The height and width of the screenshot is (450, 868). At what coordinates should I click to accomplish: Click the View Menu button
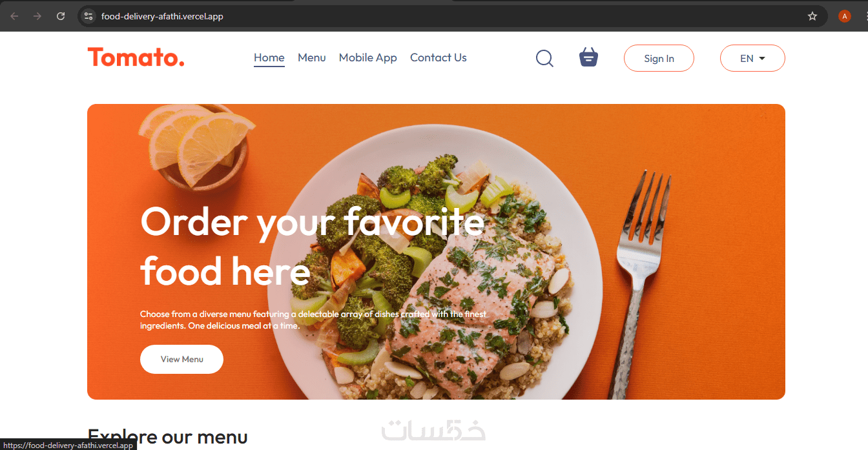click(181, 359)
